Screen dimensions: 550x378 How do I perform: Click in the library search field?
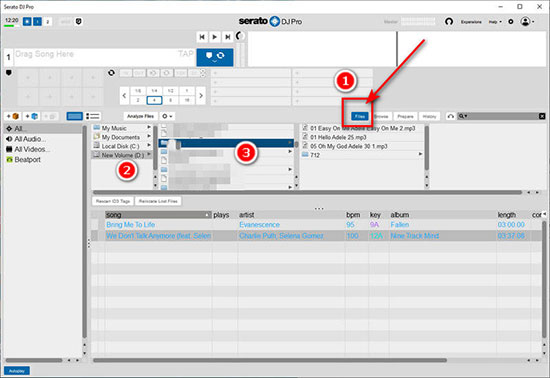(503, 116)
